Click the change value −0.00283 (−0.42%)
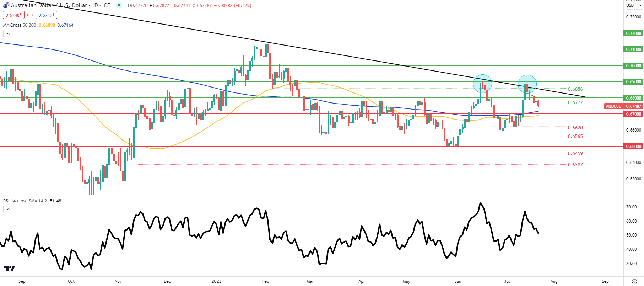The image size is (644, 286). tap(233, 6)
